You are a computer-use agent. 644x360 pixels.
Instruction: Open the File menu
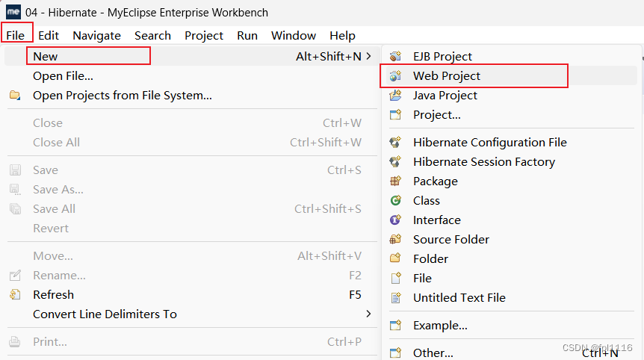tap(15, 35)
